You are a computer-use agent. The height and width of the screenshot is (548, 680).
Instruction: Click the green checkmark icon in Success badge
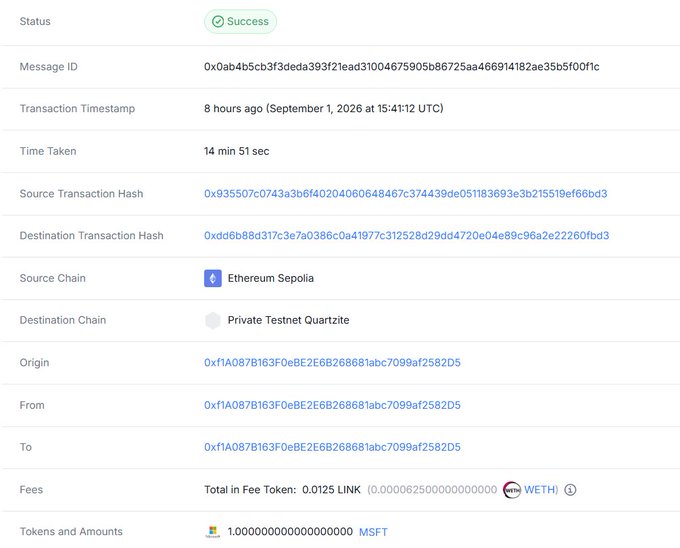pos(218,21)
